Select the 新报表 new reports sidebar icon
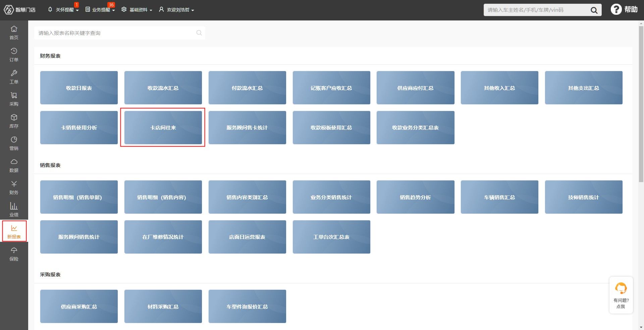The height and width of the screenshot is (330, 644). click(x=14, y=231)
